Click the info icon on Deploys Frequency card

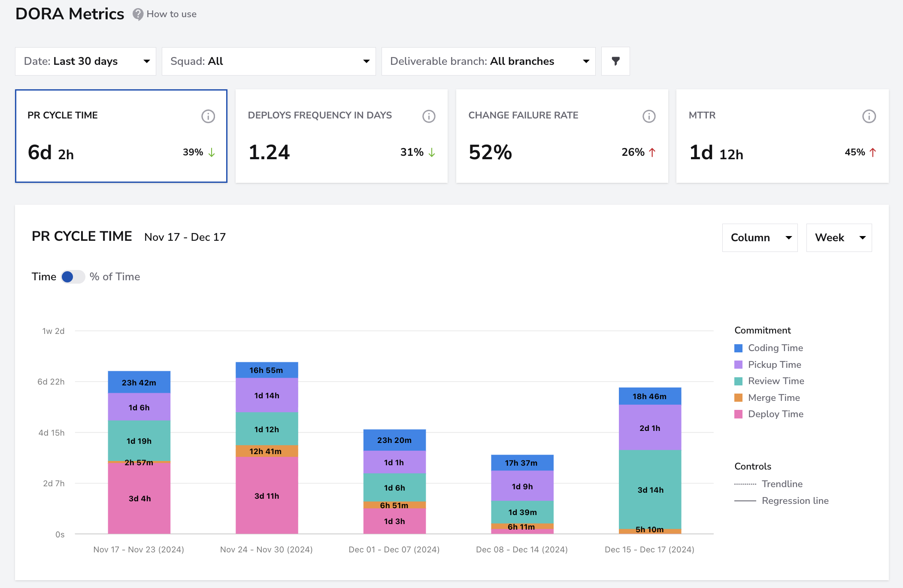point(429,116)
